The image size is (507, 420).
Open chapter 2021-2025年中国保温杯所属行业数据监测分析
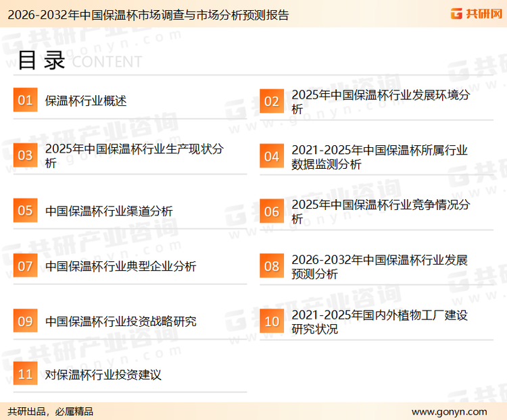[x=379, y=157]
